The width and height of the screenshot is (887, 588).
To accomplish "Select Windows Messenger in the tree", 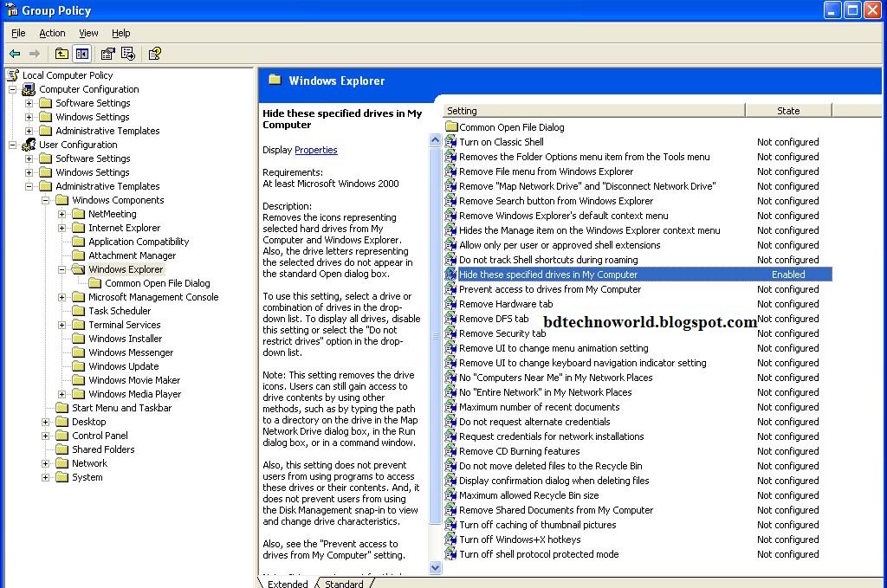I will click(x=131, y=352).
